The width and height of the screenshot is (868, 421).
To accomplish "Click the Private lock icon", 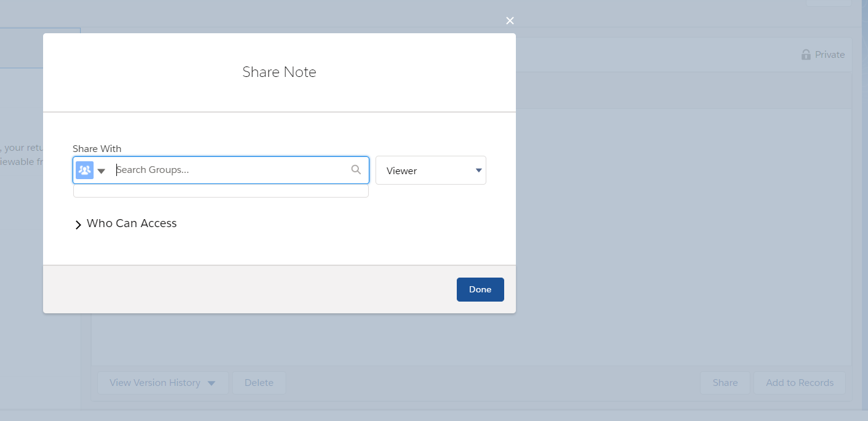I will pyautogui.click(x=806, y=55).
